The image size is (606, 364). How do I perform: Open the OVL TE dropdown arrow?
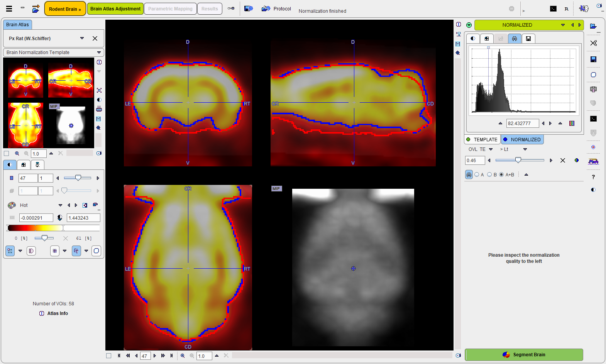[491, 149]
